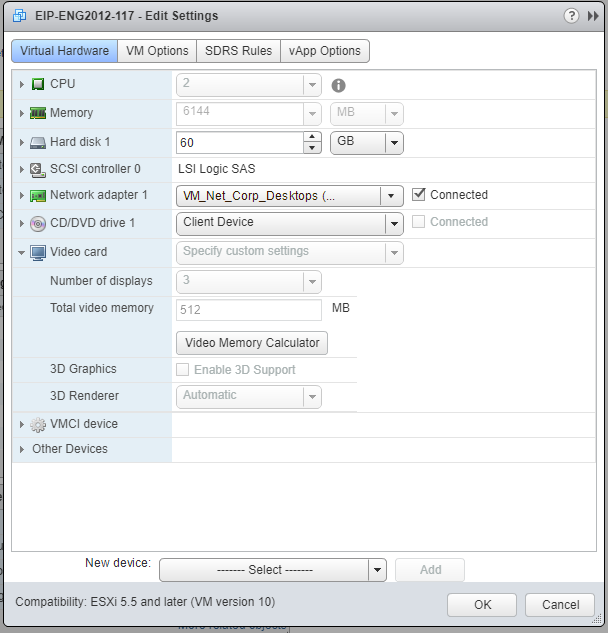The width and height of the screenshot is (608, 633).
Task: Click the Memory chip icon
Action: click(x=38, y=114)
